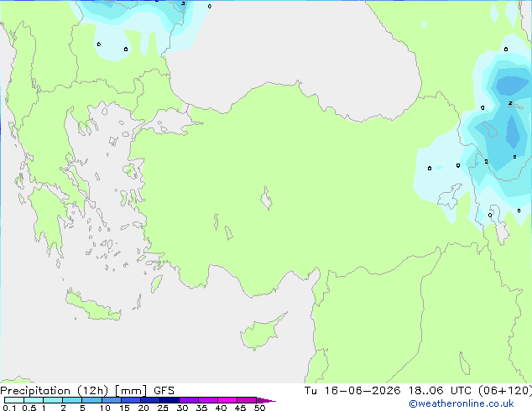532x411 pixels.
Task: Click the '10' legend scale label
Action: (105, 408)
